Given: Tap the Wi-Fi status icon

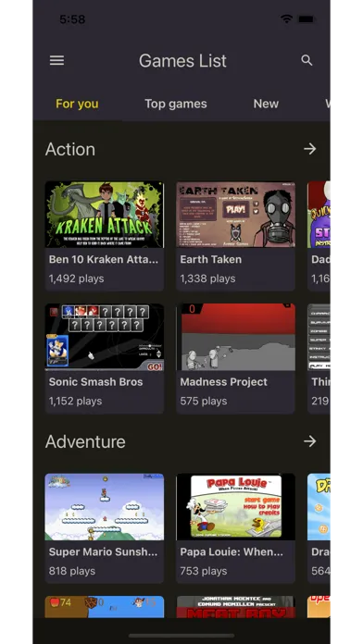Looking at the screenshot, I should tap(286, 19).
